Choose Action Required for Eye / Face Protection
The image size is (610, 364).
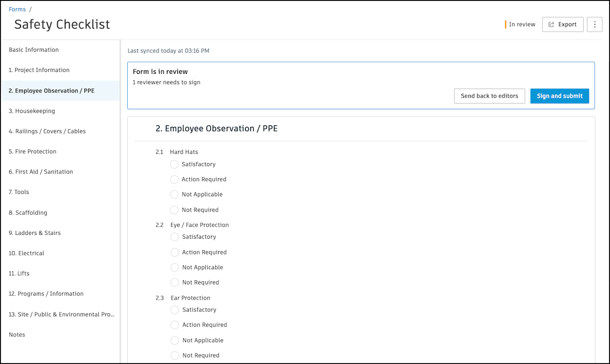(x=175, y=253)
